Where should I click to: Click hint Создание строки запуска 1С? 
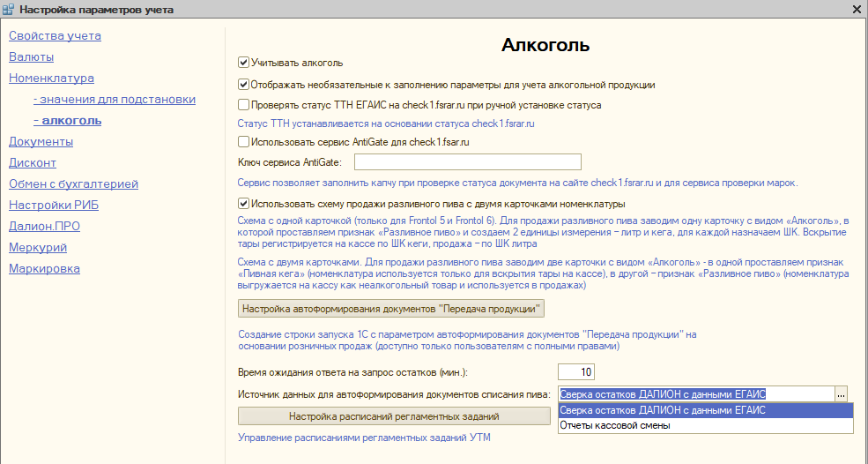click(467, 341)
